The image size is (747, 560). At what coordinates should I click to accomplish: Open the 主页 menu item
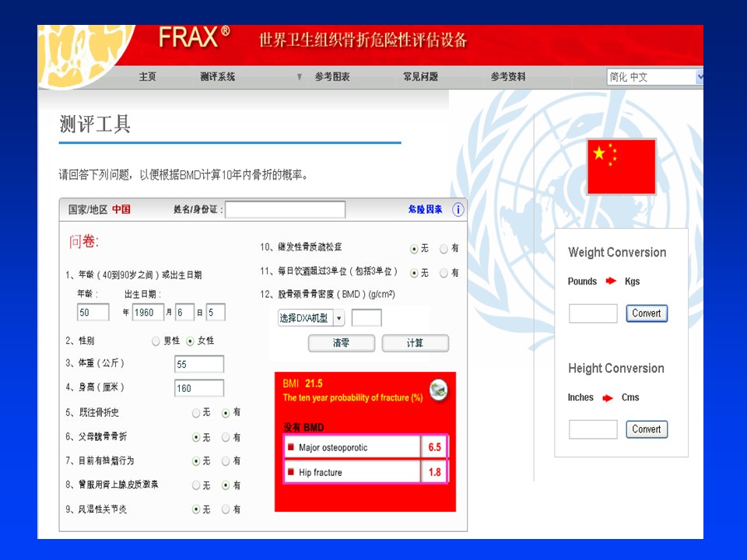[148, 77]
